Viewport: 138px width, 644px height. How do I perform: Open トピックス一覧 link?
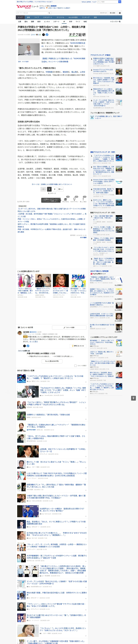pos(115,21)
